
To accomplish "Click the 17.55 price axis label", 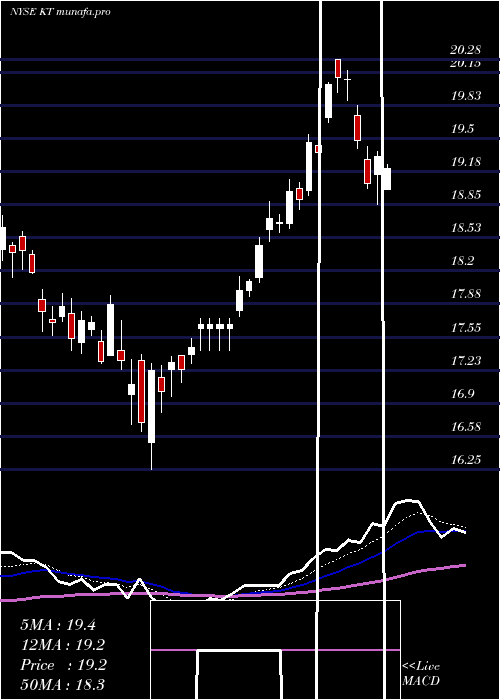I will [x=466, y=328].
